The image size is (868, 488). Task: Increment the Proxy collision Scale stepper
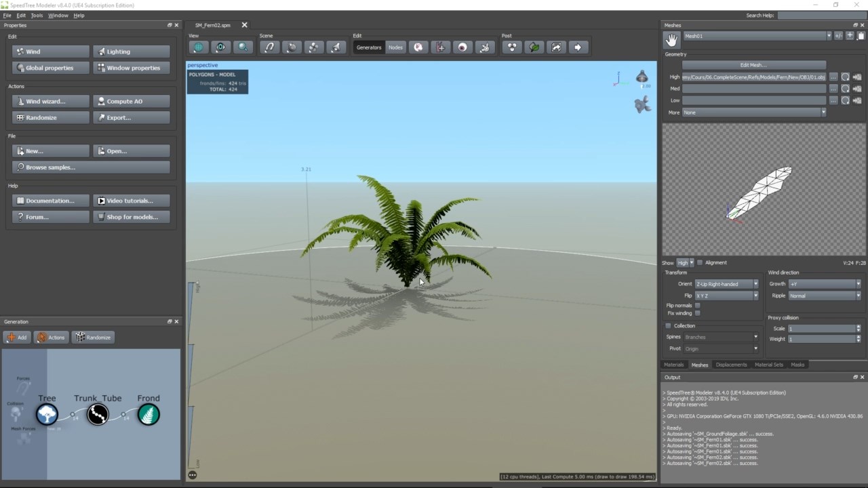click(858, 327)
